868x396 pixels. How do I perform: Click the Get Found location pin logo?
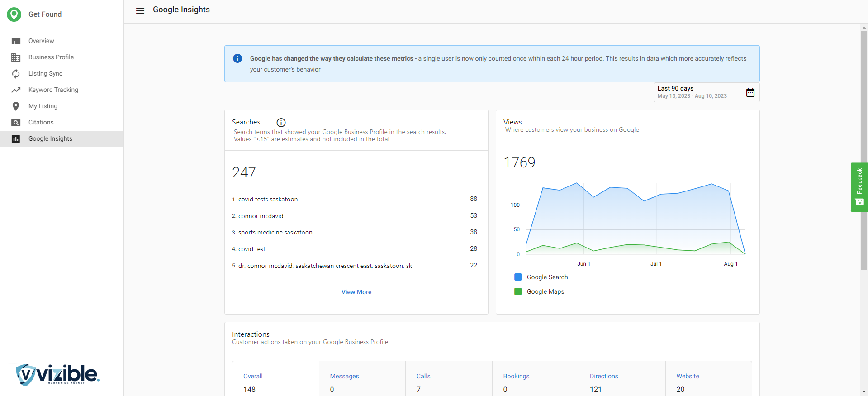point(14,14)
